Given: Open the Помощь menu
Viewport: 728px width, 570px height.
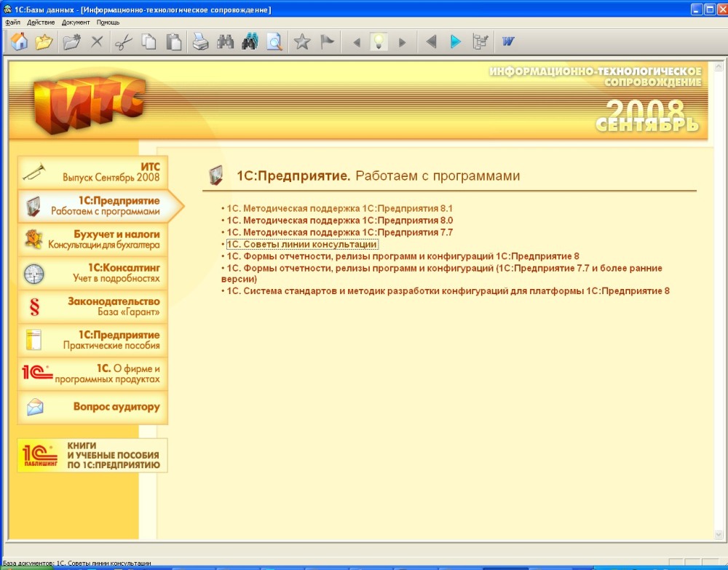Looking at the screenshot, I should click(x=108, y=23).
